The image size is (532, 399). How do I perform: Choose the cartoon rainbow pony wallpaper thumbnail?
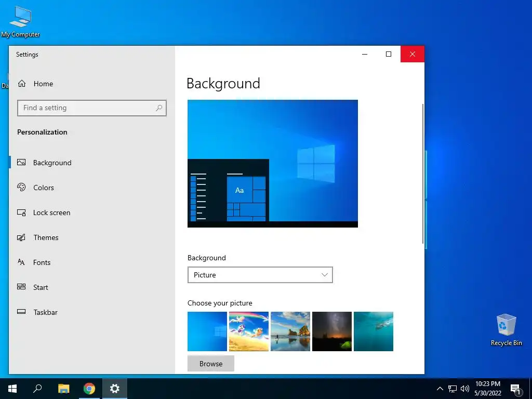(x=249, y=331)
